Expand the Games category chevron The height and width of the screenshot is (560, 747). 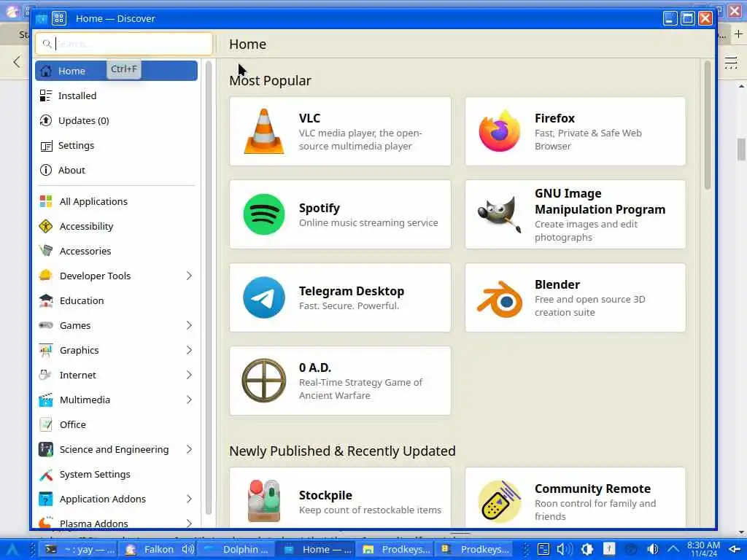[189, 325]
